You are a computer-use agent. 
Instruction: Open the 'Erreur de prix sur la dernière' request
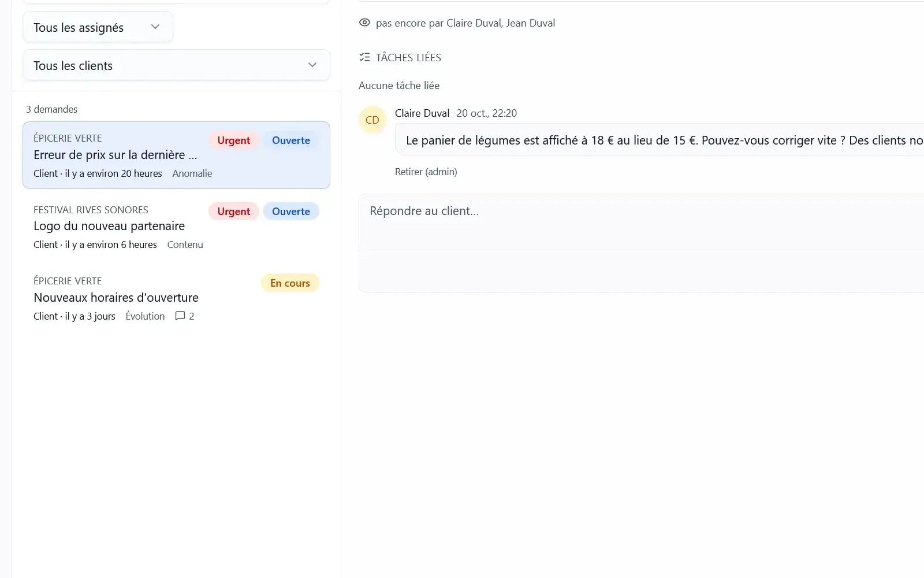(x=176, y=155)
